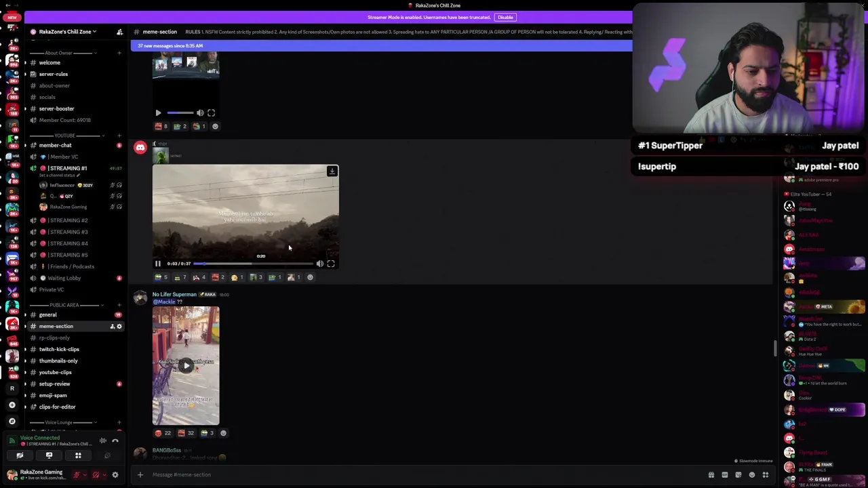
Task: Click the plus attachment button in message bar
Action: (140, 474)
